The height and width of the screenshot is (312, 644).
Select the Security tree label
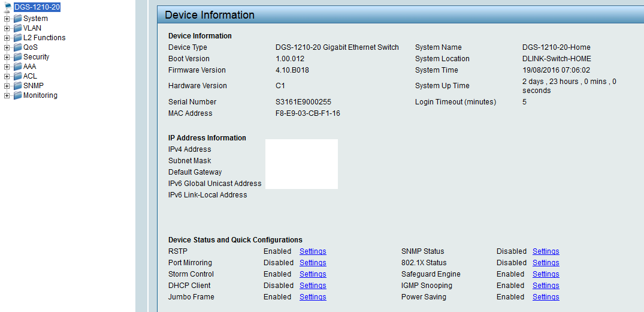coord(36,57)
